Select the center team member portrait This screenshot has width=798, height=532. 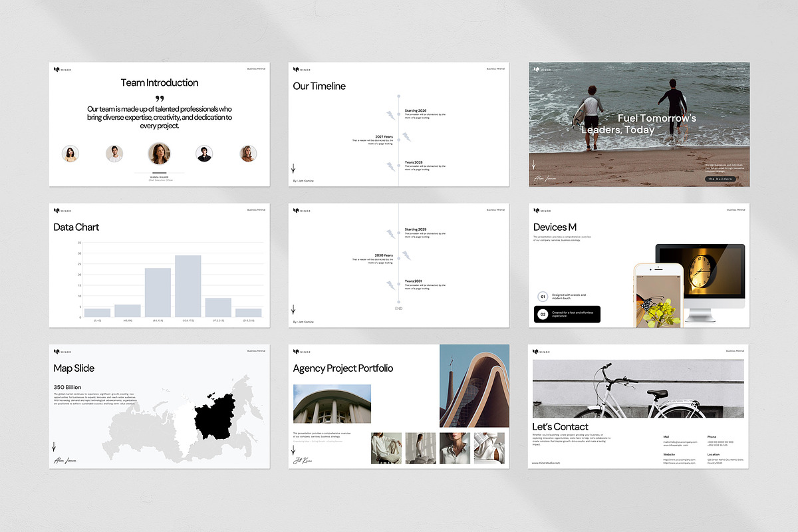point(159,154)
